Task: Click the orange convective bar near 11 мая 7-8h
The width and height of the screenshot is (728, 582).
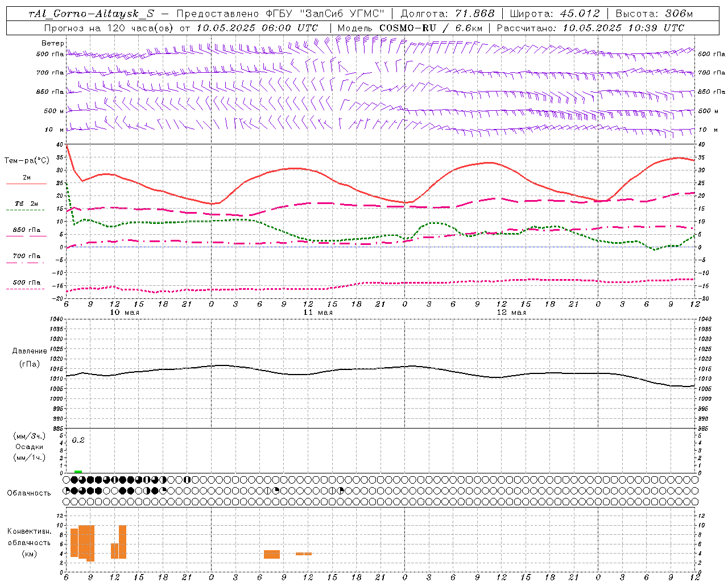Action: (272, 554)
